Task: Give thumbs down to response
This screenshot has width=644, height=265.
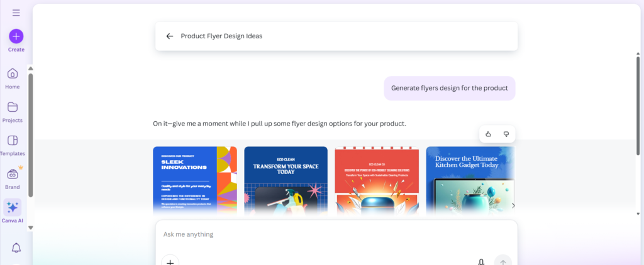Action: pos(506,134)
